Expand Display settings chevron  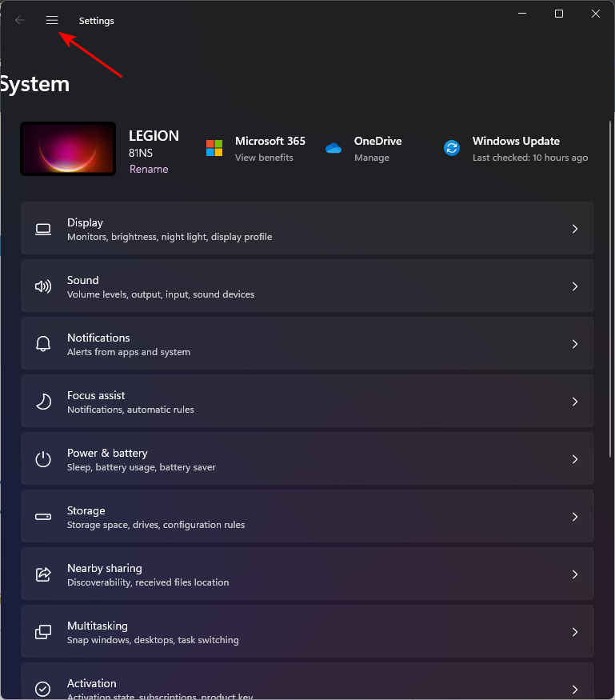(x=574, y=229)
